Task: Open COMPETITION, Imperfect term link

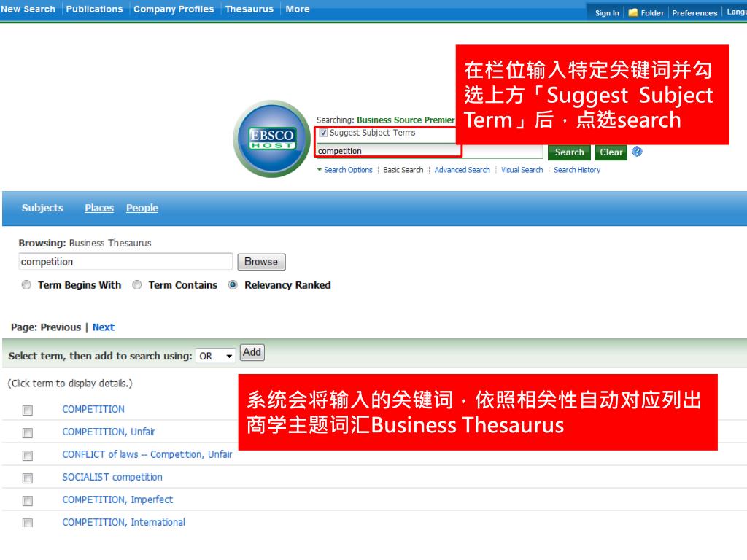Action: (x=117, y=500)
